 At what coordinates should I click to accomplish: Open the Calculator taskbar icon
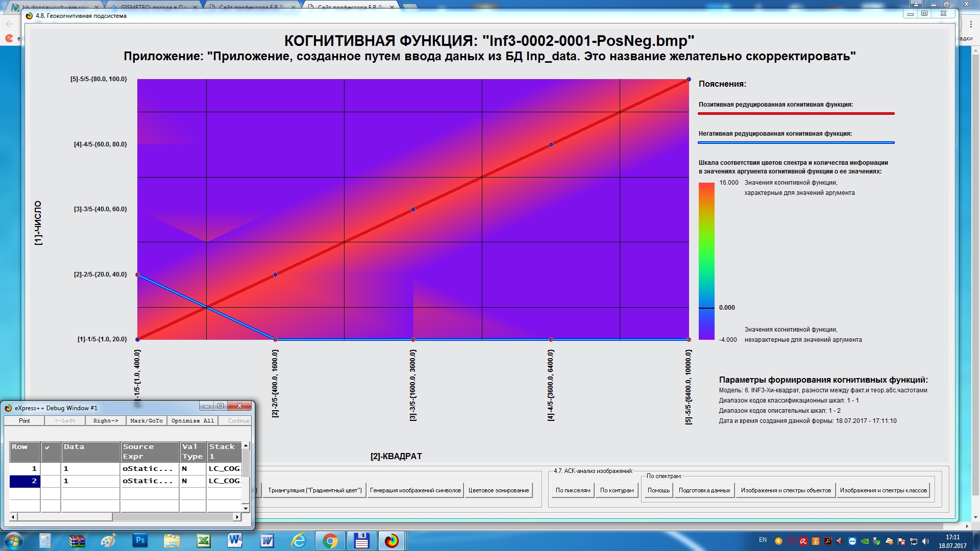pos(45,540)
